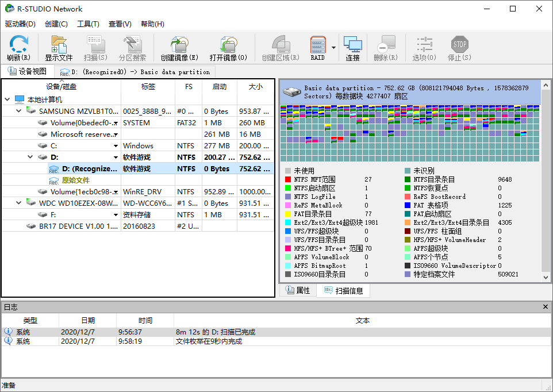Click the 扫描 (Scan) toolbar icon
The height and width of the screenshot is (392, 553).
pos(95,45)
